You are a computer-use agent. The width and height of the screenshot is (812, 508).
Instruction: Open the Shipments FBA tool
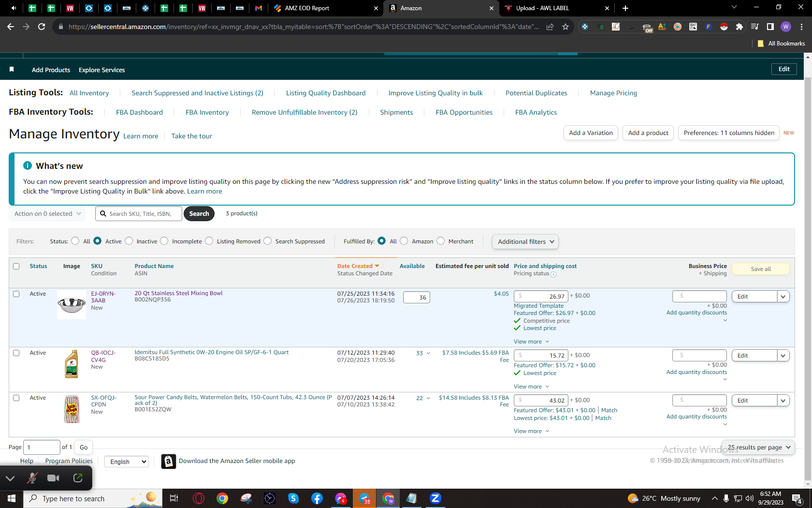coord(396,112)
